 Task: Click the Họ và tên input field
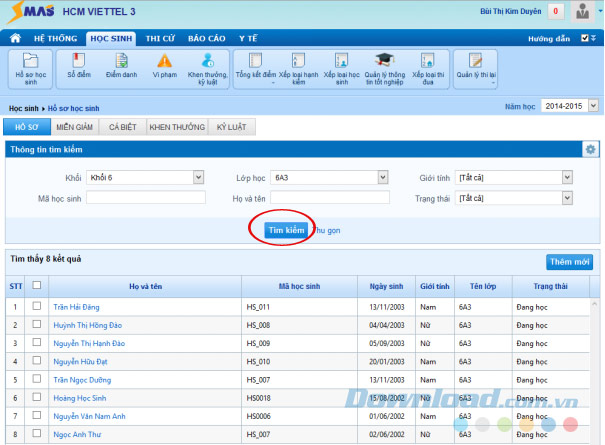click(329, 197)
